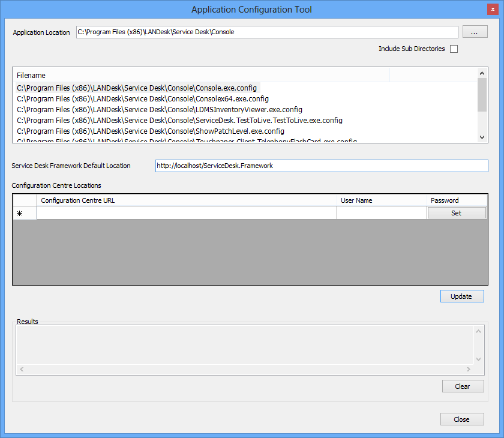
Task: Click the Configuration Centre URL cell
Action: 187,213
